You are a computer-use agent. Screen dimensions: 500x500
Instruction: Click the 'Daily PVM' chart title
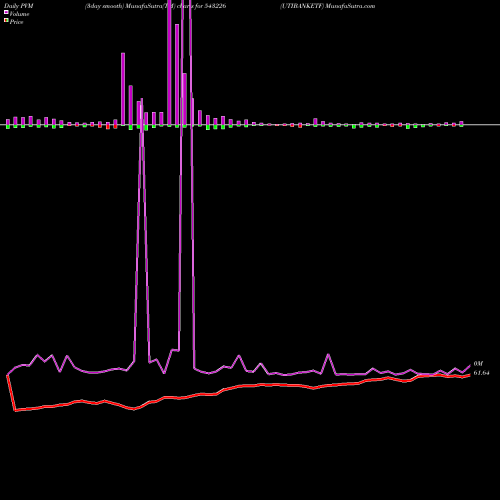[x=19, y=6]
